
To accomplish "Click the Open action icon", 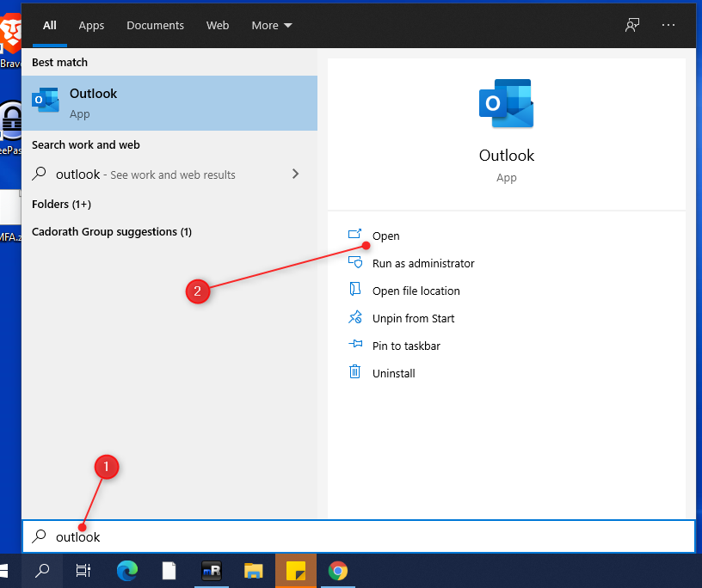I will click(355, 234).
